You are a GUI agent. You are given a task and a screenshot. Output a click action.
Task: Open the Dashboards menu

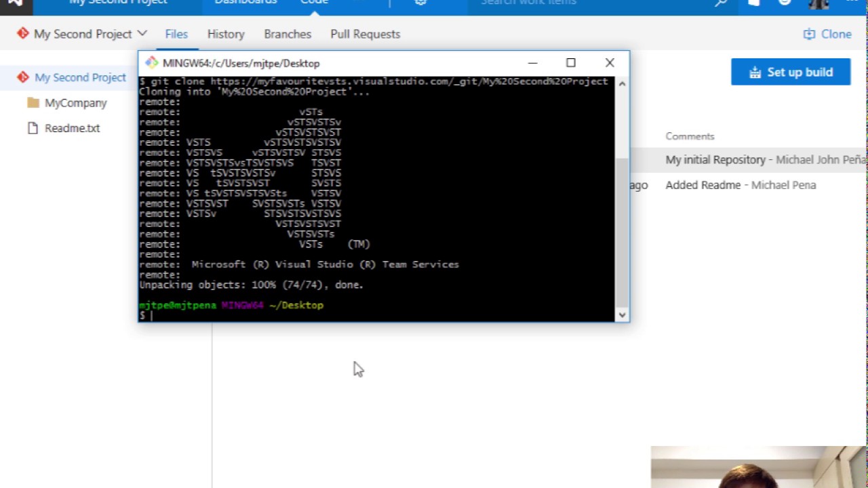tap(245, 3)
